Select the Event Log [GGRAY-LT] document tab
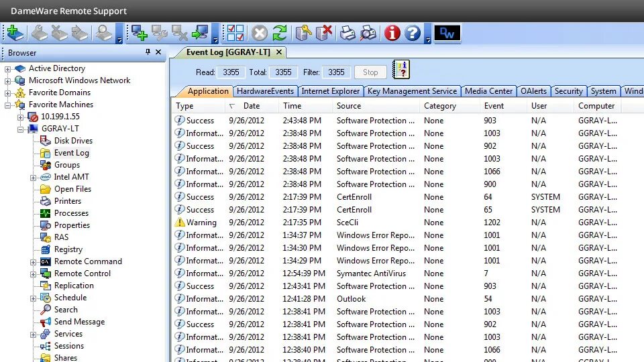 point(228,52)
